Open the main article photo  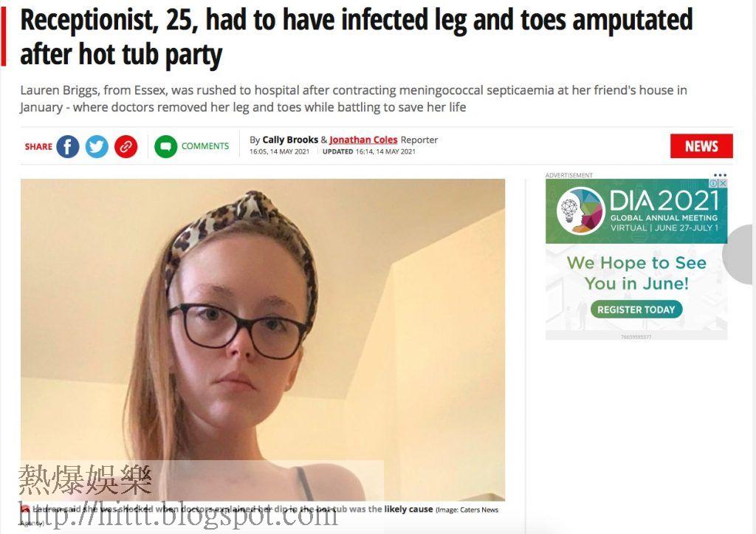(x=263, y=340)
